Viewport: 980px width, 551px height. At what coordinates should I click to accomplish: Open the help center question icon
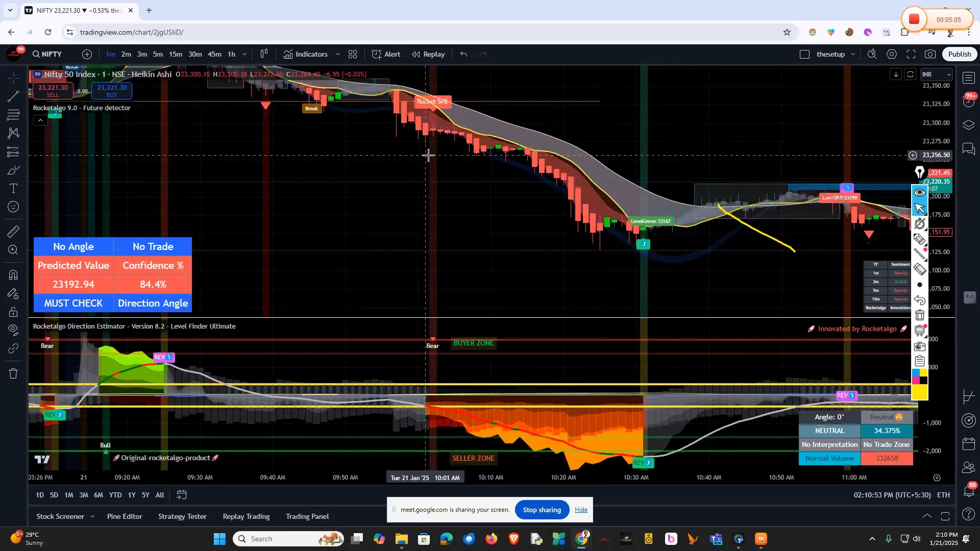pos(969,514)
